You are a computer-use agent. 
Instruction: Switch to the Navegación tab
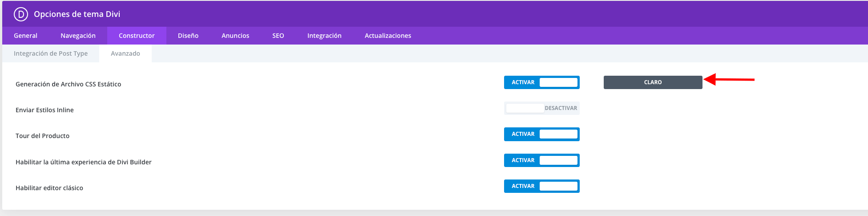[x=78, y=36]
